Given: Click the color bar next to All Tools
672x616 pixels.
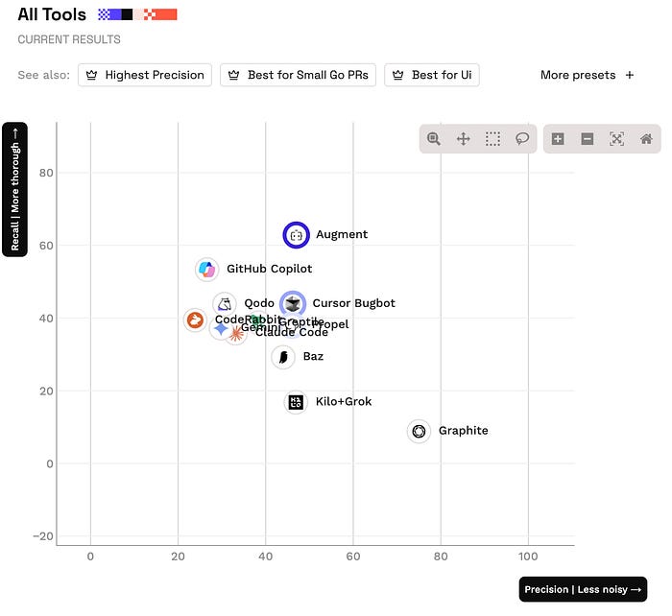Looking at the screenshot, I should [137, 14].
